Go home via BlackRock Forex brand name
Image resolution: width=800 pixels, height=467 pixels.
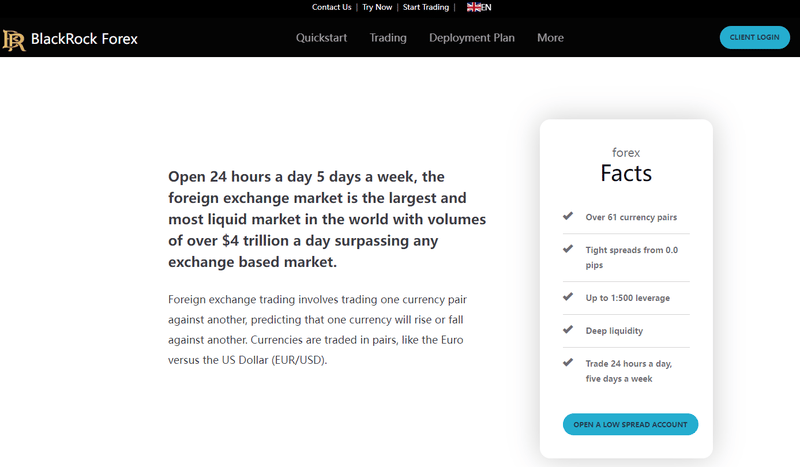(84, 39)
